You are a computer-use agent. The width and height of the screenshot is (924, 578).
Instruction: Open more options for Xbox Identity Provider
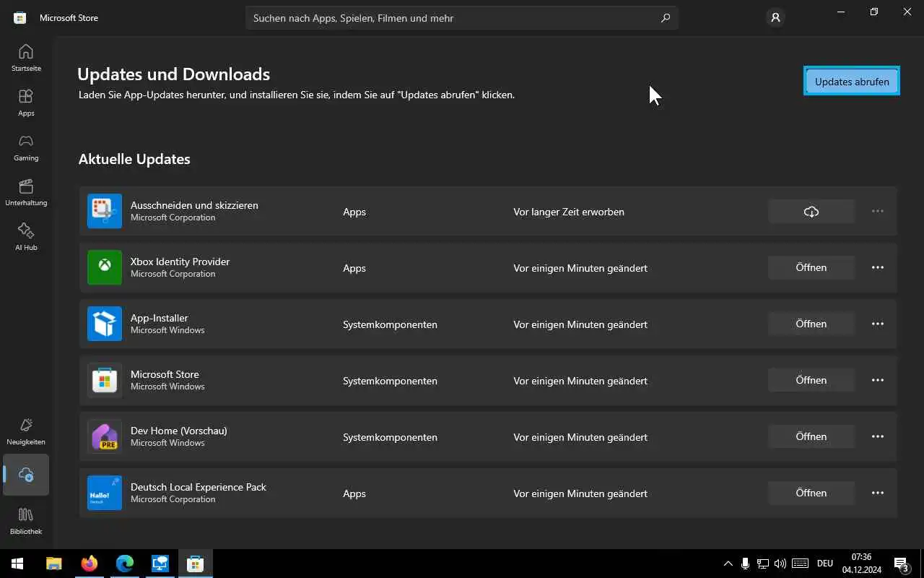coord(878,267)
